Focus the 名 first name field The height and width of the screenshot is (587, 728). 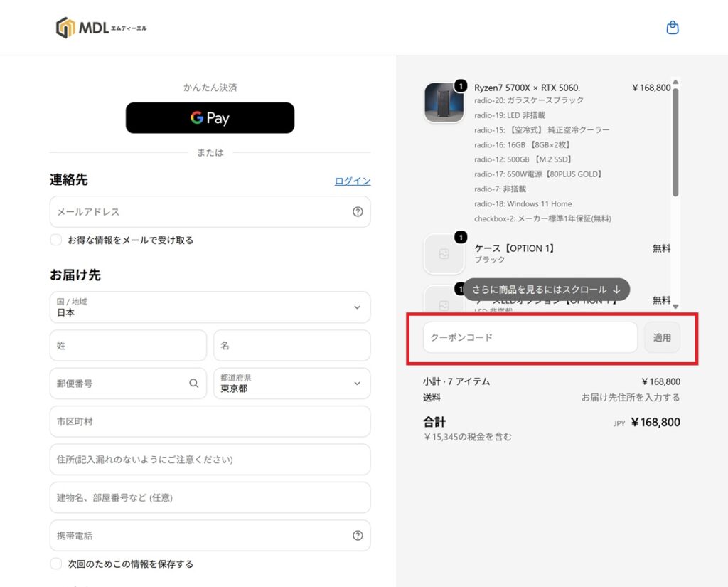[292, 345]
